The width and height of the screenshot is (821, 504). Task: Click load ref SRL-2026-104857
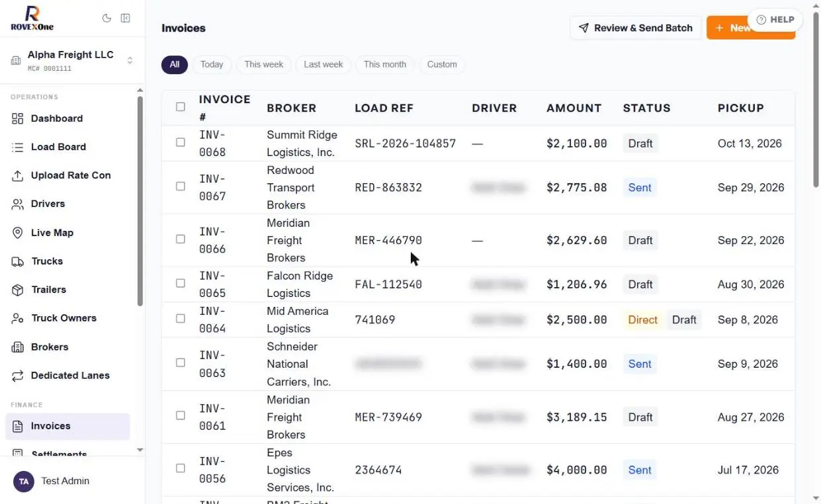pos(406,144)
